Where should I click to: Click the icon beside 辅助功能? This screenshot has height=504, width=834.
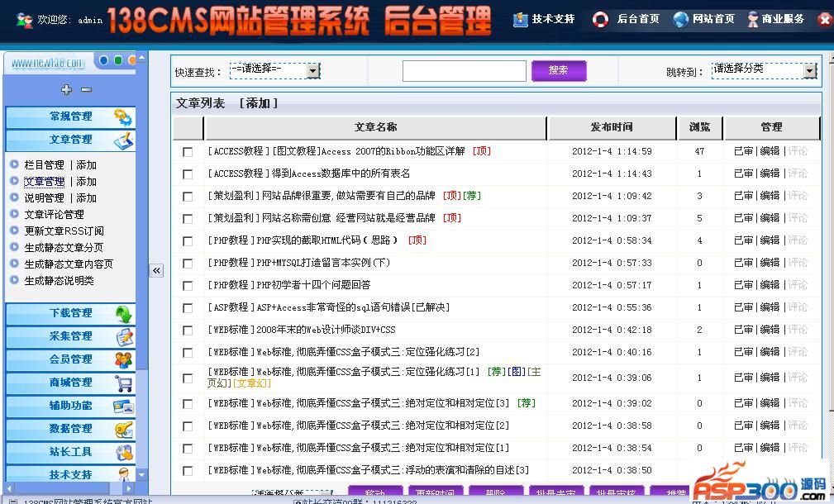pos(123,407)
